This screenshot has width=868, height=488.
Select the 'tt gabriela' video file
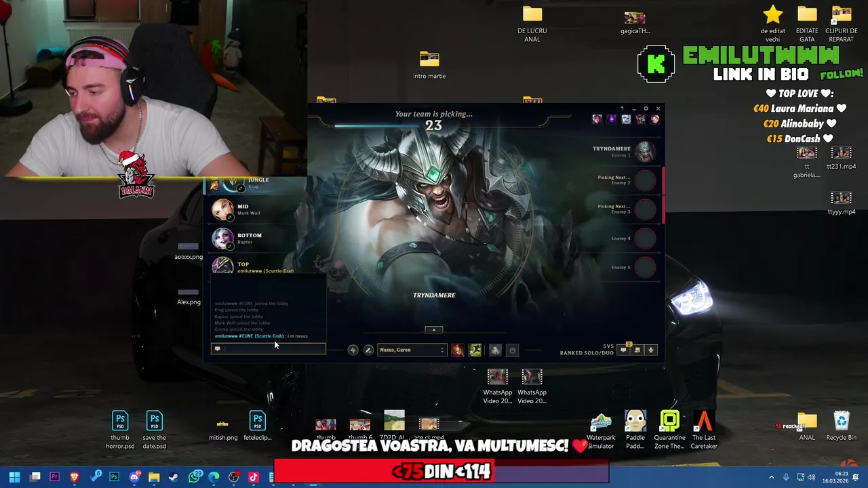807,163
